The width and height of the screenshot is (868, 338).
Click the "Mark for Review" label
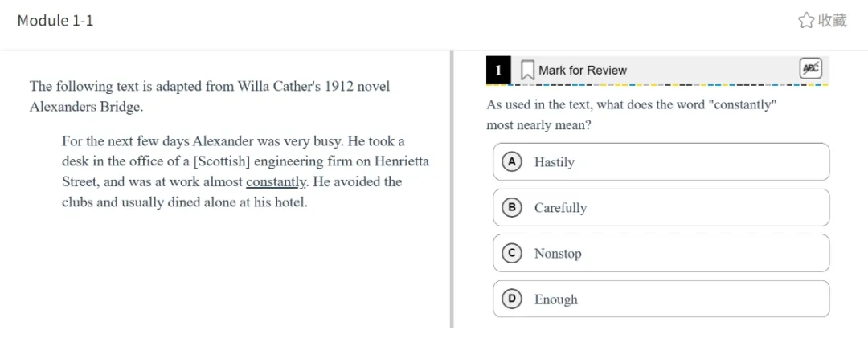(583, 71)
